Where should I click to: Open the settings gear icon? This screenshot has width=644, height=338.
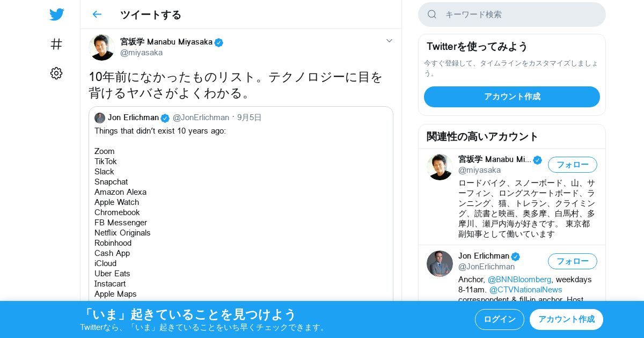click(x=56, y=73)
